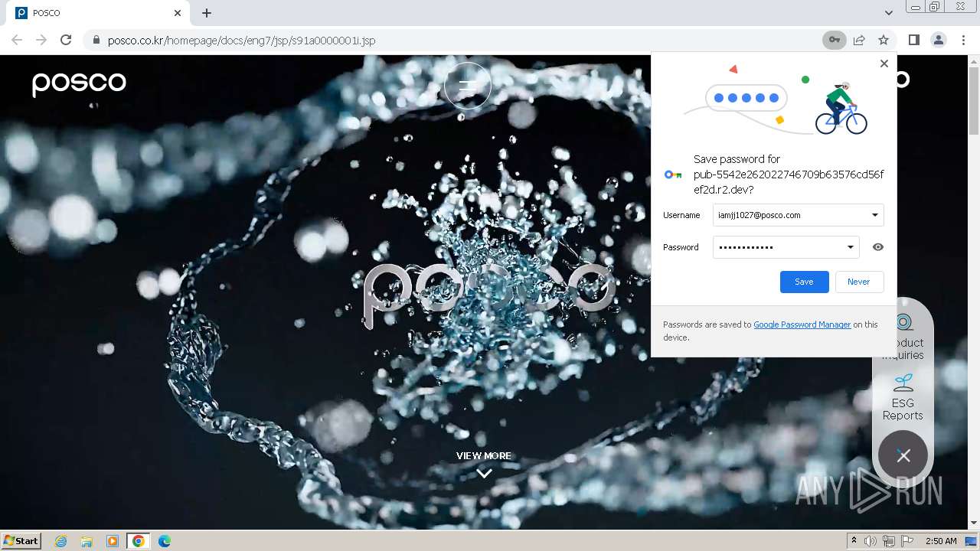Open the Google Password Manager link
The image size is (980, 551).
[x=802, y=324]
